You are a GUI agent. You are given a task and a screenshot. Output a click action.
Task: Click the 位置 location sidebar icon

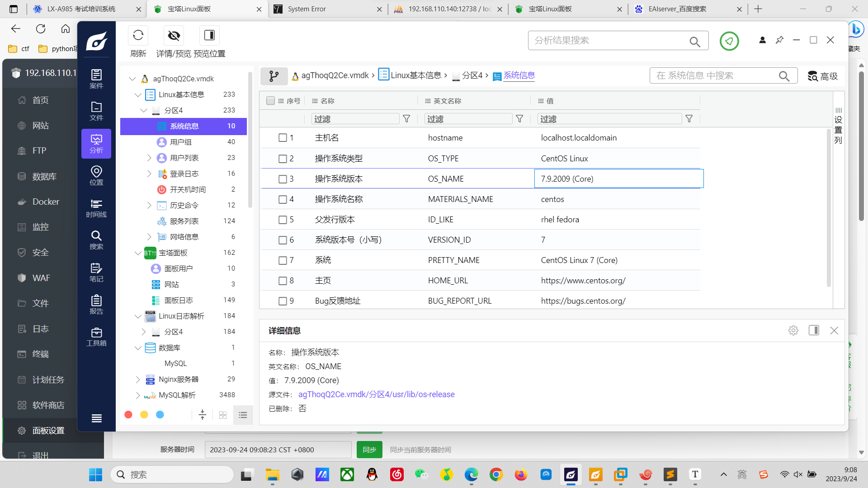pos(96,175)
